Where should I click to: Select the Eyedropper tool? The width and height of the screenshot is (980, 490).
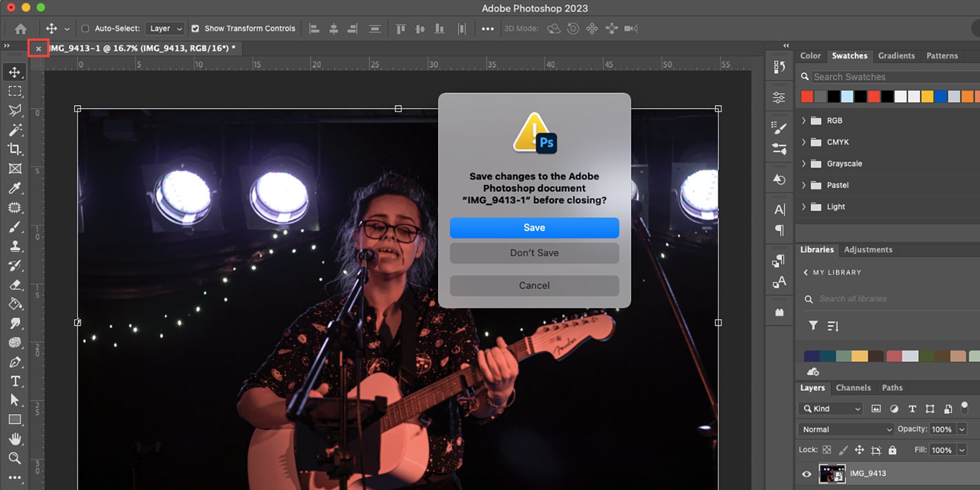pos(15,188)
